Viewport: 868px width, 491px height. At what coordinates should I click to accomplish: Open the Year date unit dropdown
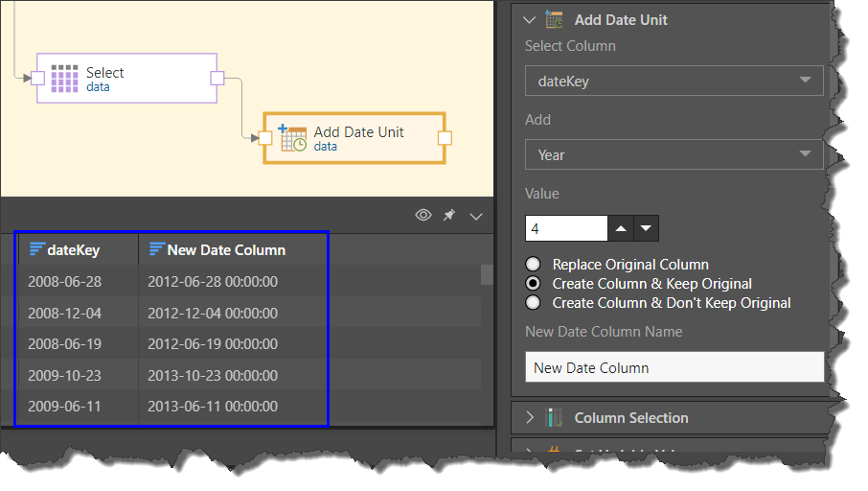coord(674,154)
